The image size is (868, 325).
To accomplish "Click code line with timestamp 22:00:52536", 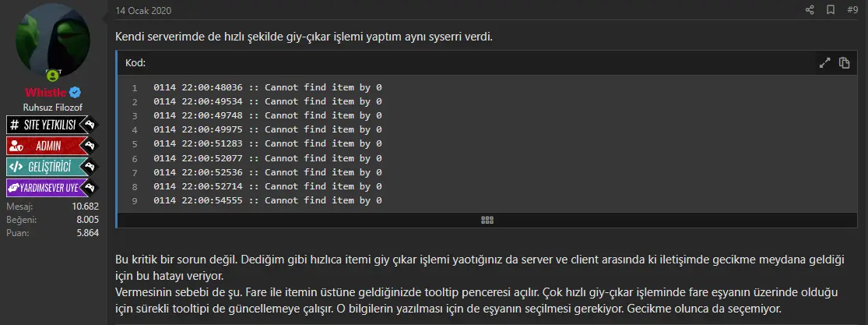I will [x=268, y=172].
